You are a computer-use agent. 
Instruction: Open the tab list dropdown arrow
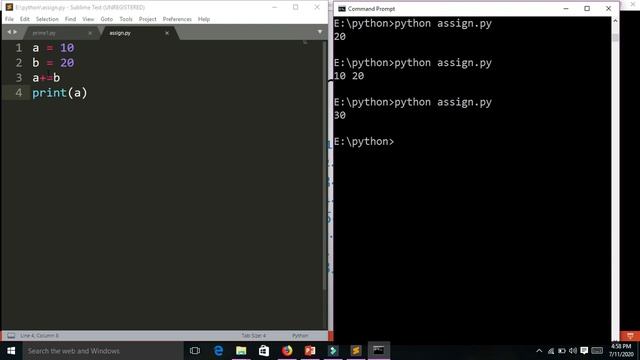pyautogui.click(x=320, y=32)
